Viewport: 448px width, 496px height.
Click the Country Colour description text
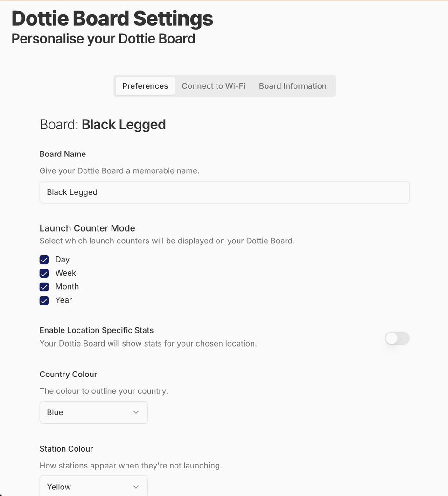[x=104, y=391]
